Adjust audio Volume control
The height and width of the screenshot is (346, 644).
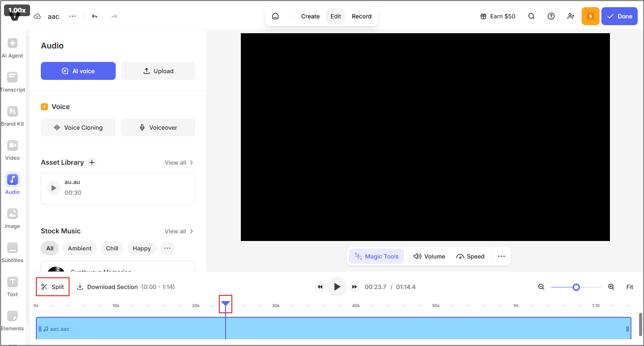429,256
